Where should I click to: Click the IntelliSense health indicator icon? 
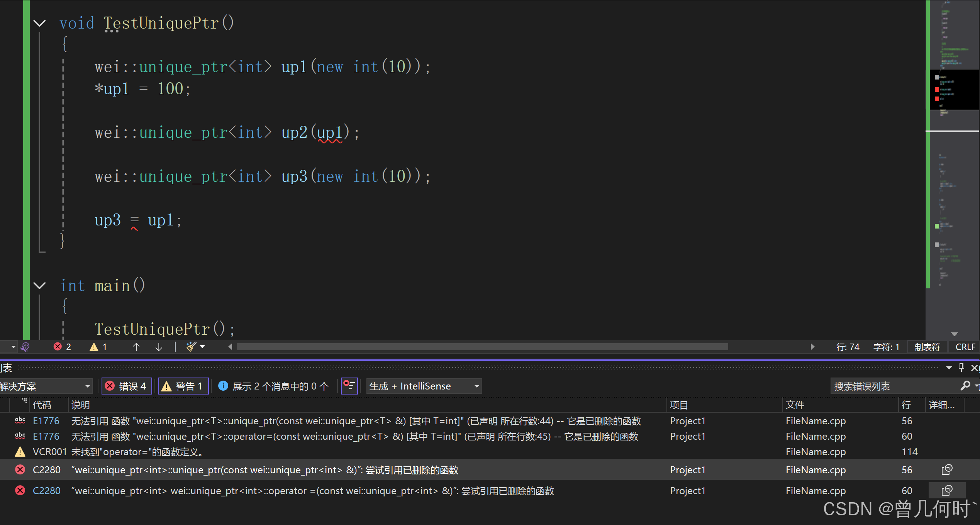[25, 347]
